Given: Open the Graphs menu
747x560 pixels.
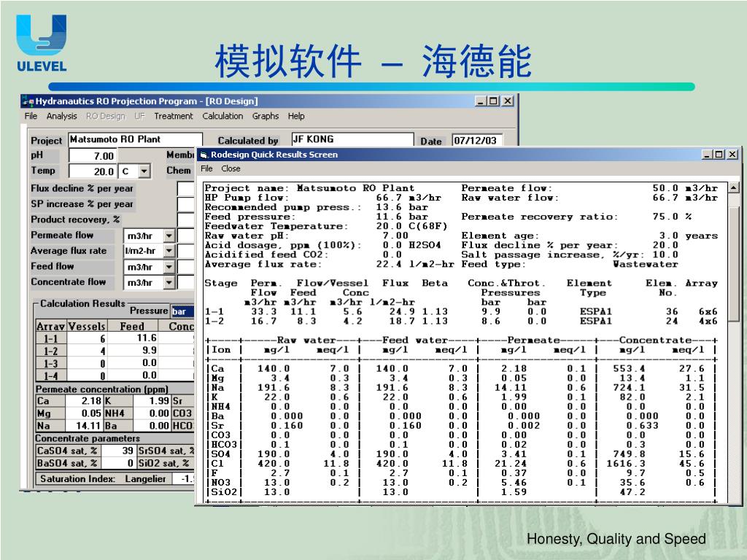Looking at the screenshot, I should pos(266,116).
